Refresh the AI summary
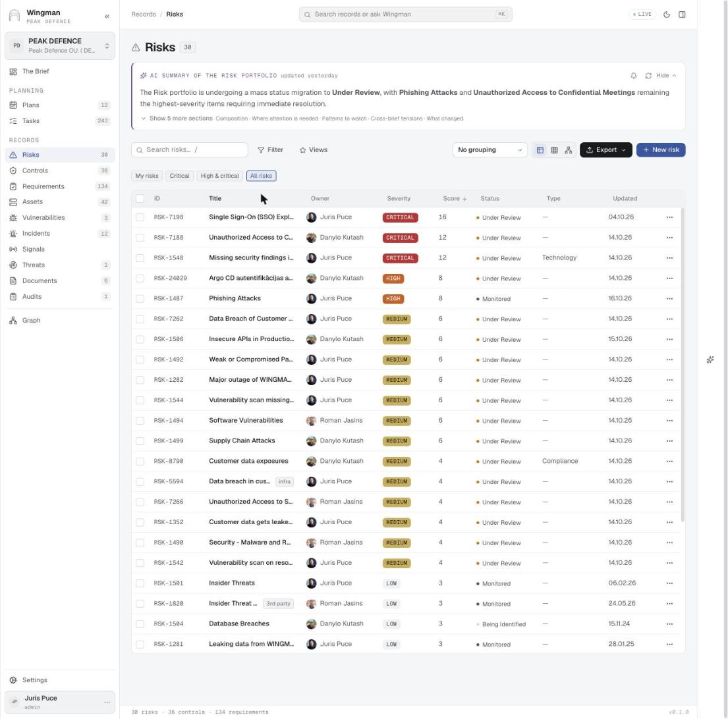 coord(648,76)
